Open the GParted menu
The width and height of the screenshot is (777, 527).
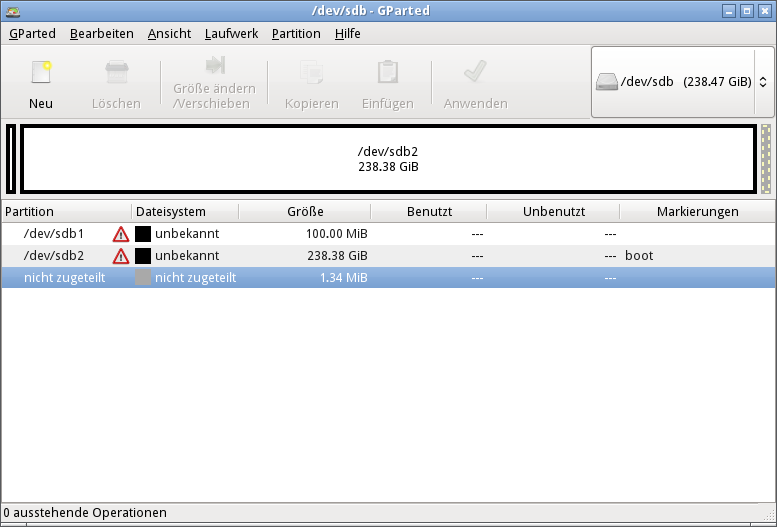[32, 34]
